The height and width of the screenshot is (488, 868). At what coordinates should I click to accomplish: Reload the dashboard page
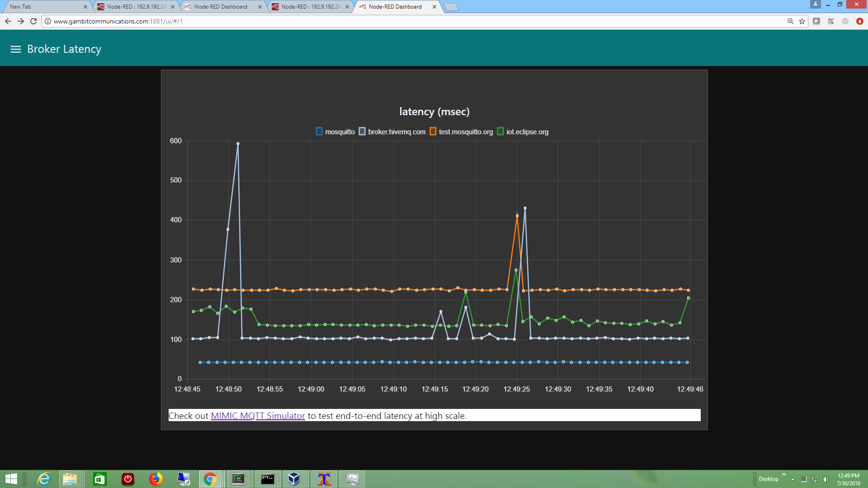[33, 21]
